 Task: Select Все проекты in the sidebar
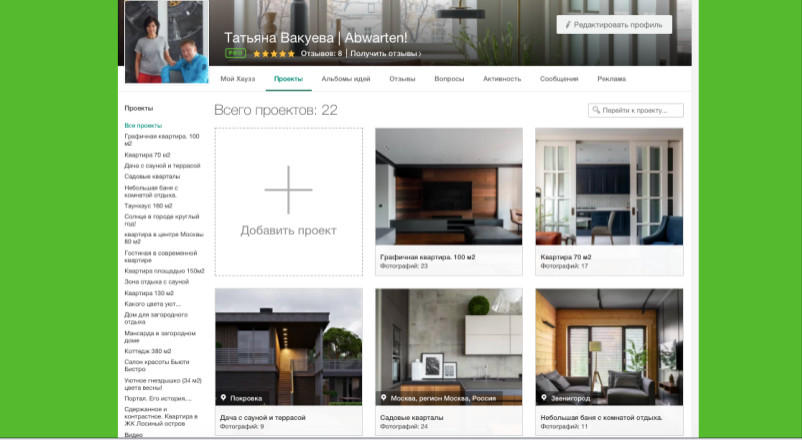[x=143, y=125]
